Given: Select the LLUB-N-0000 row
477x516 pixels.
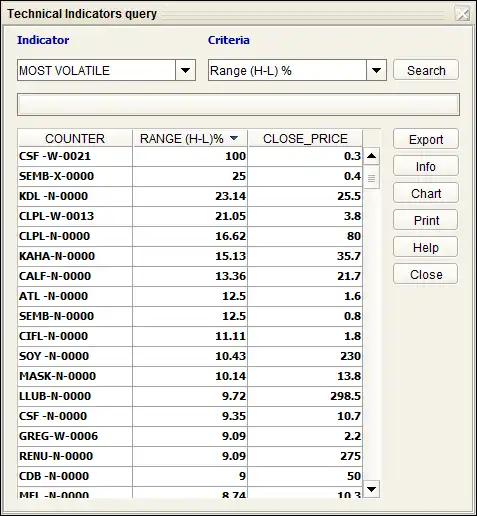Looking at the screenshot, I should coord(190,396).
